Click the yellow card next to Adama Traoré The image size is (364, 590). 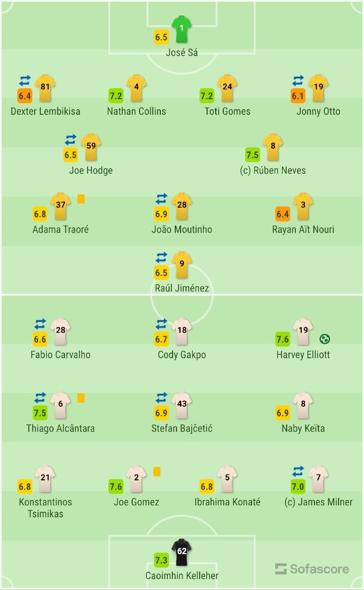click(81, 198)
